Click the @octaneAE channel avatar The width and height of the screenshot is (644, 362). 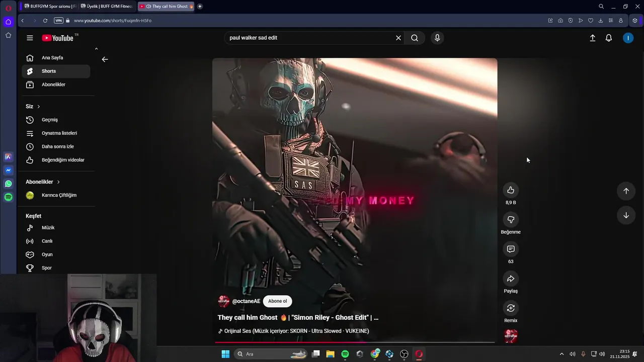pyautogui.click(x=224, y=301)
